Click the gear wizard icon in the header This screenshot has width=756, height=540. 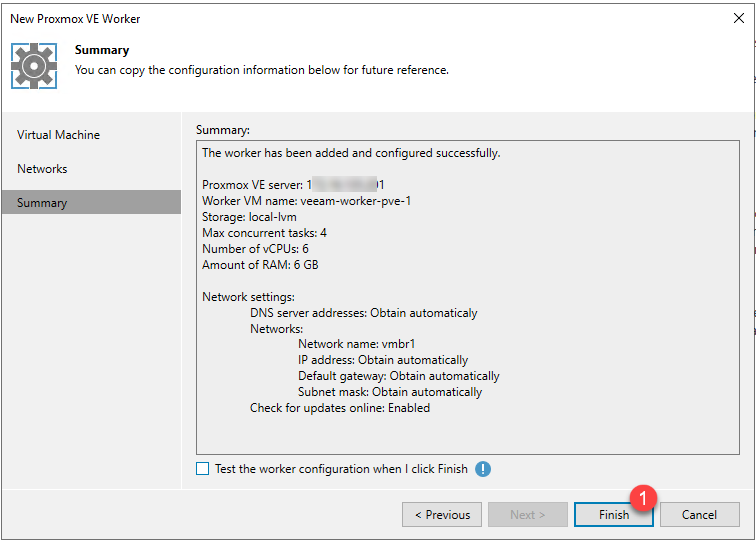point(34,66)
